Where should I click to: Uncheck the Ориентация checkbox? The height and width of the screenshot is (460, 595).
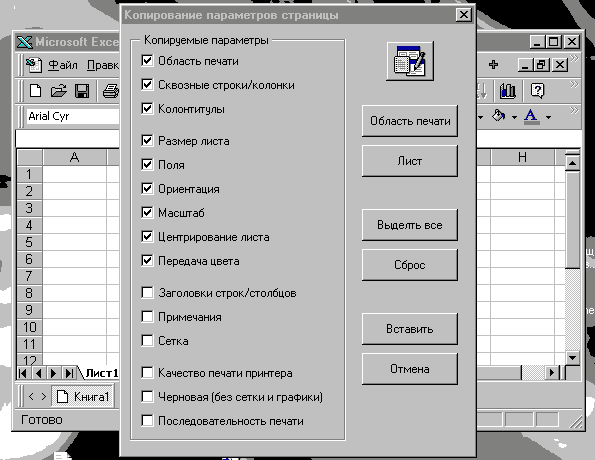point(147,188)
